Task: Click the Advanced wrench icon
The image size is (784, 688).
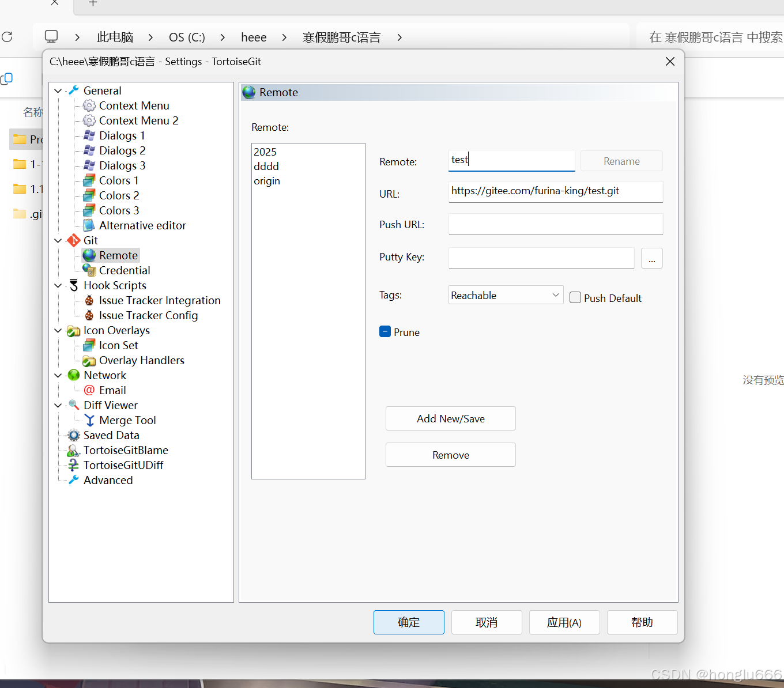Action: pos(74,480)
